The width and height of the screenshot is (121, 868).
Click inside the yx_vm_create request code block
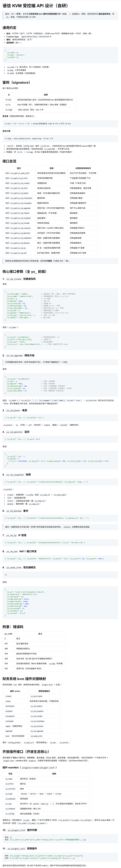pos(60,305)
